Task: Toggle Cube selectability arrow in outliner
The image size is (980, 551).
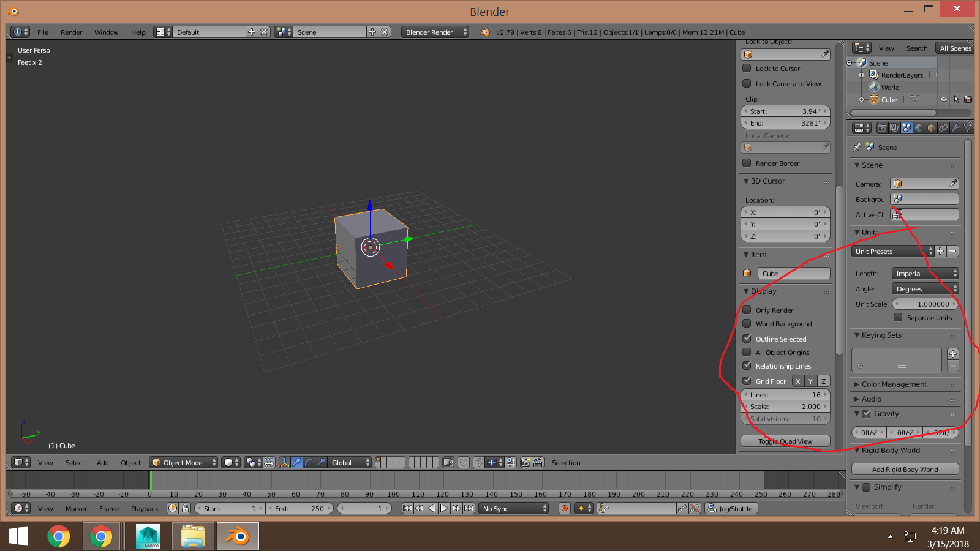Action: [x=956, y=99]
